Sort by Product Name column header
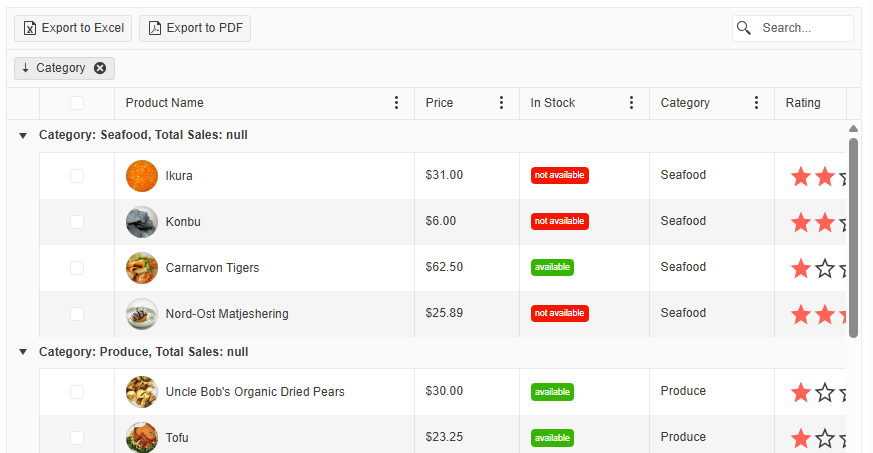The width and height of the screenshot is (873, 453). click(165, 103)
